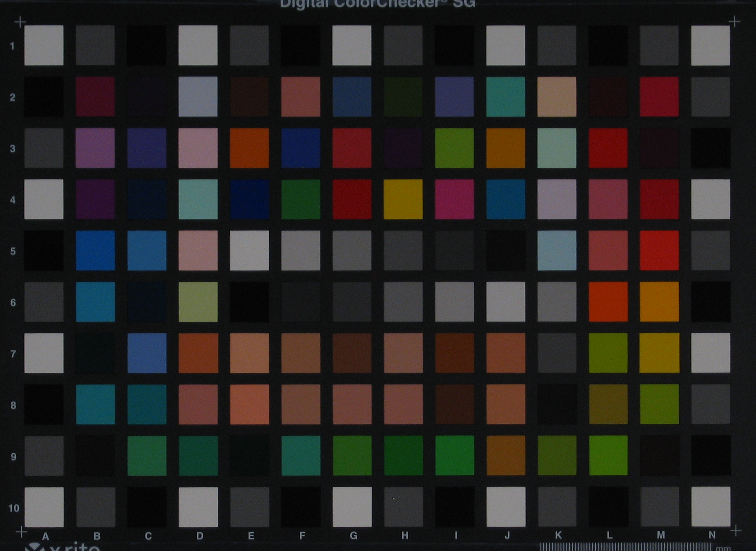Screen dimensions: 756x551
Task: Click the column label "D"
Action: 199,536
